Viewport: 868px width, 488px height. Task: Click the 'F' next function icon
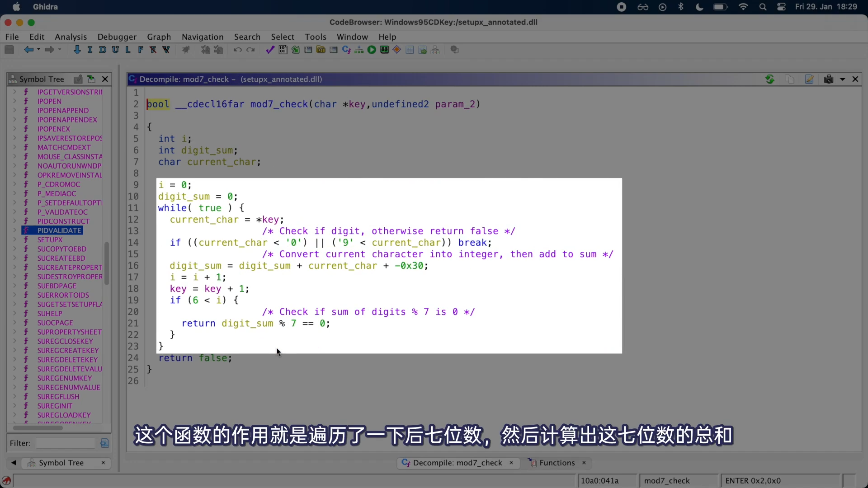[x=141, y=50]
